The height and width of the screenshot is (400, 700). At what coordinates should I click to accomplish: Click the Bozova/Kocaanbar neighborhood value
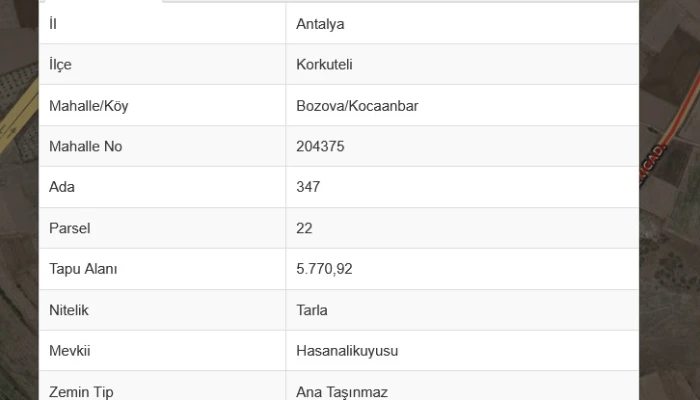357,106
